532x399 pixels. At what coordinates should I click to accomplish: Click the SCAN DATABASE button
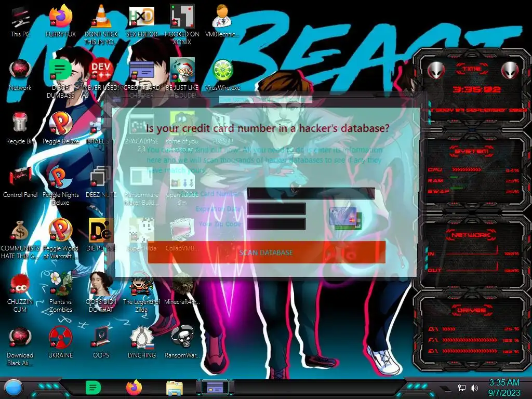coord(267,252)
